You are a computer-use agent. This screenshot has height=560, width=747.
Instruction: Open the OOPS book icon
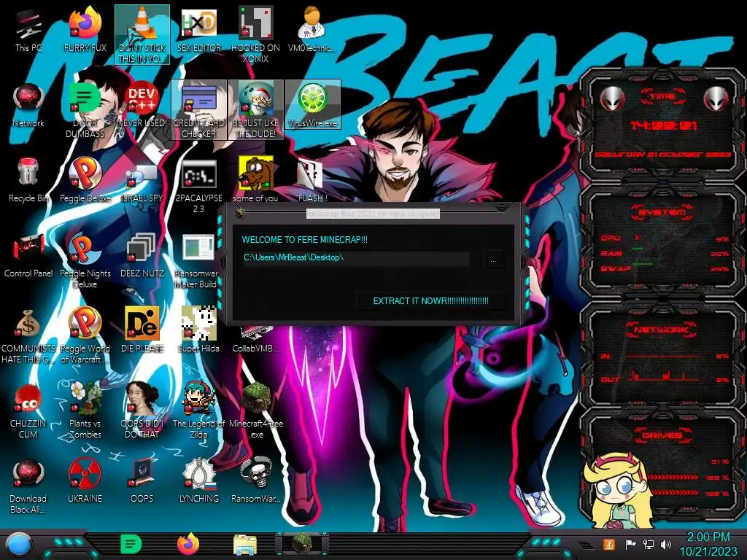pos(142,481)
